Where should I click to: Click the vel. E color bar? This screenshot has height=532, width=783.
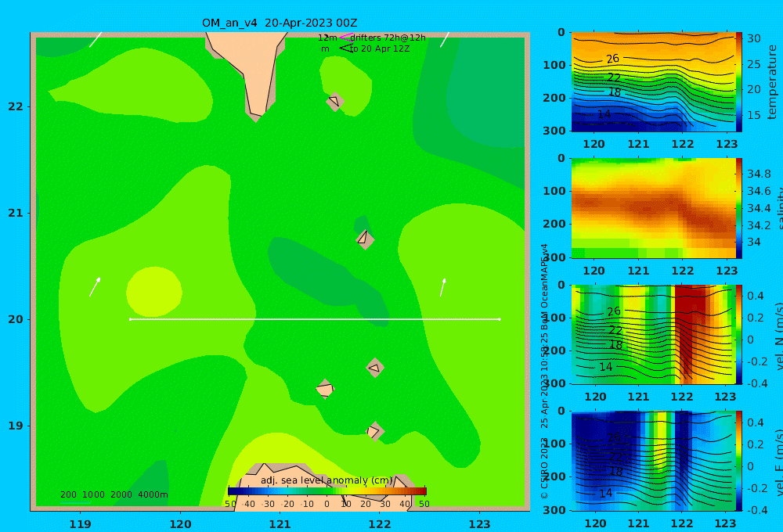(x=738, y=461)
